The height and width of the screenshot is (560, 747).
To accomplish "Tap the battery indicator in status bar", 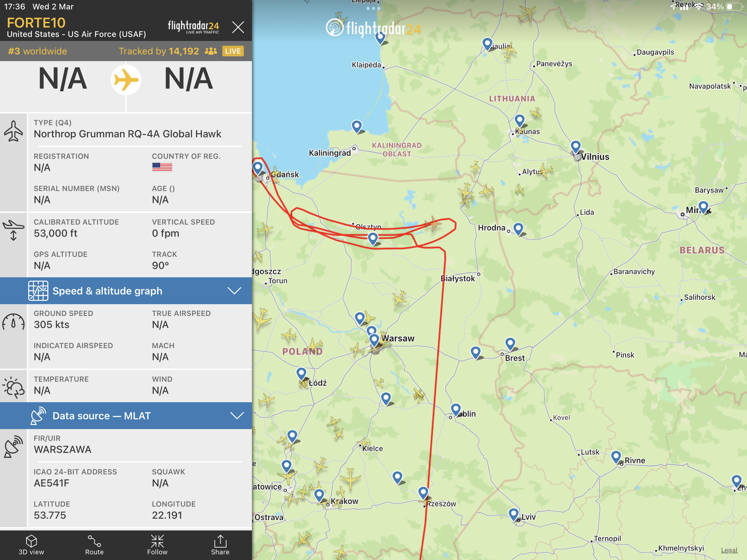I will 735,6.
